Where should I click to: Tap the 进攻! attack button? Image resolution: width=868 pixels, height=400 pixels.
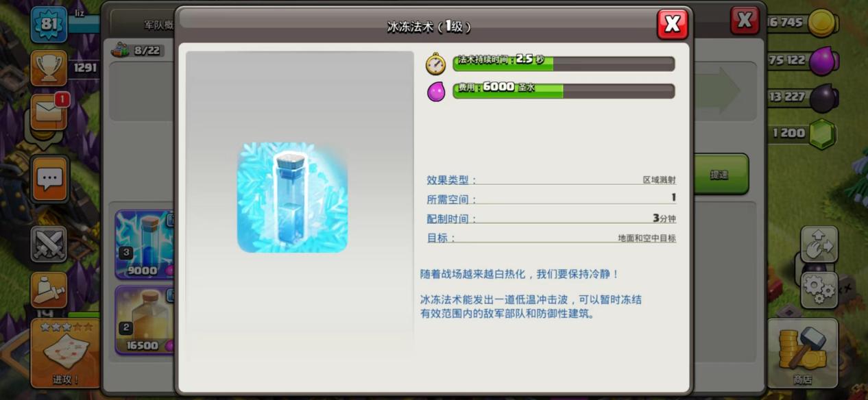(x=66, y=353)
